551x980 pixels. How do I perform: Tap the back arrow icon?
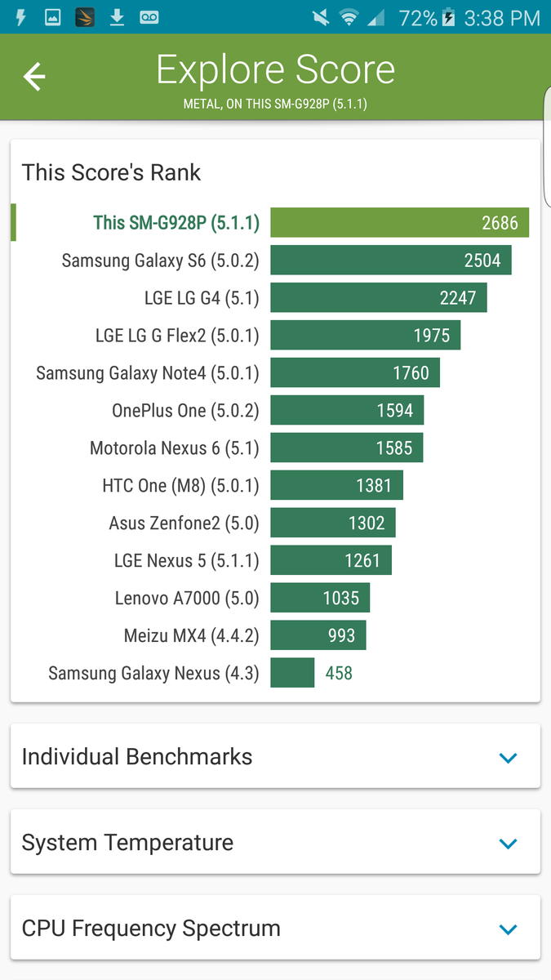pyautogui.click(x=34, y=77)
